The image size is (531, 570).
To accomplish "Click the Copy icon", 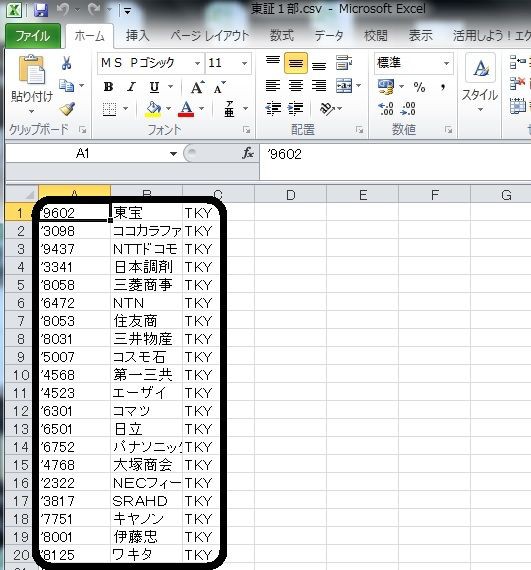I will [x=67, y=86].
